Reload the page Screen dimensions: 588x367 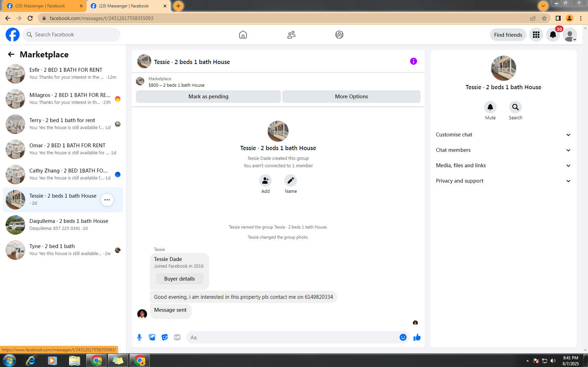pos(30,18)
